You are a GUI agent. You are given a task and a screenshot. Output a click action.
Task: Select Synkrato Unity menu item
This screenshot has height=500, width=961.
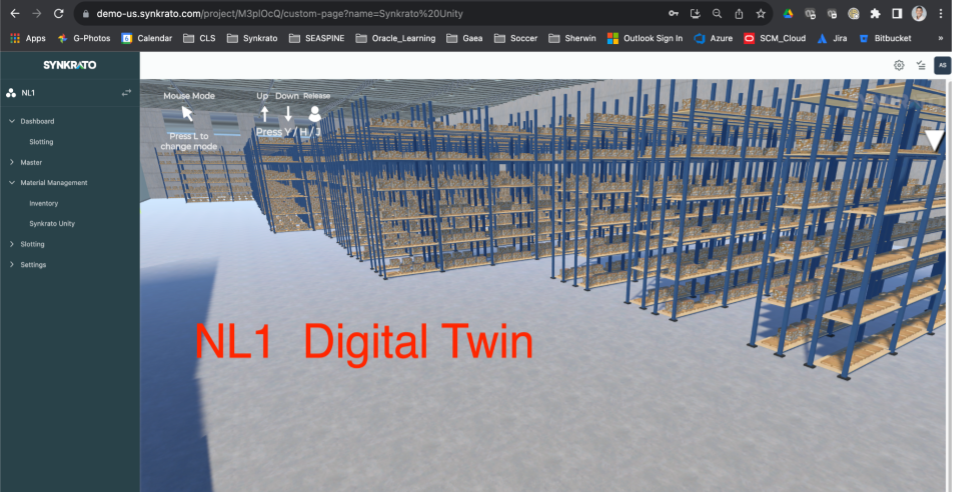pos(52,224)
